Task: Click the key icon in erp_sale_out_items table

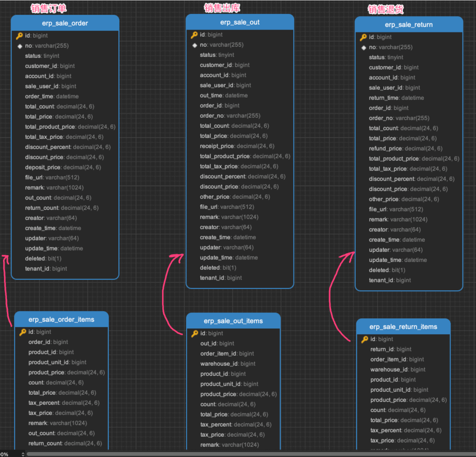Action: 195,334
